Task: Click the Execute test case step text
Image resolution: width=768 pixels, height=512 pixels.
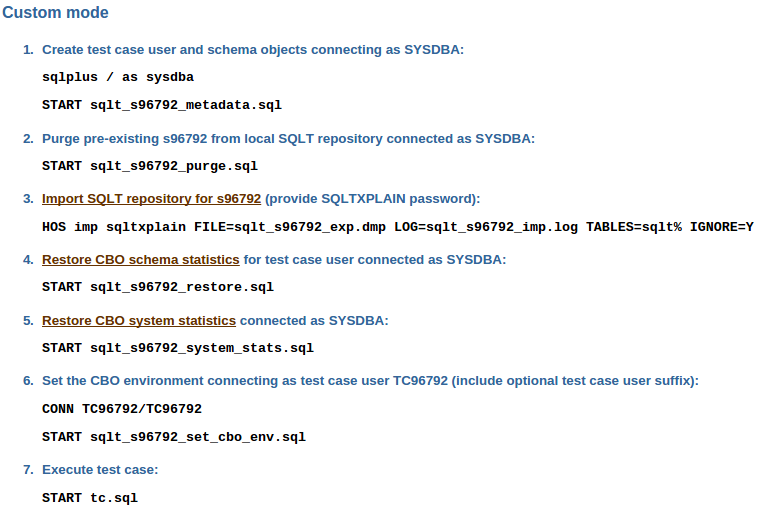Action: (100, 470)
